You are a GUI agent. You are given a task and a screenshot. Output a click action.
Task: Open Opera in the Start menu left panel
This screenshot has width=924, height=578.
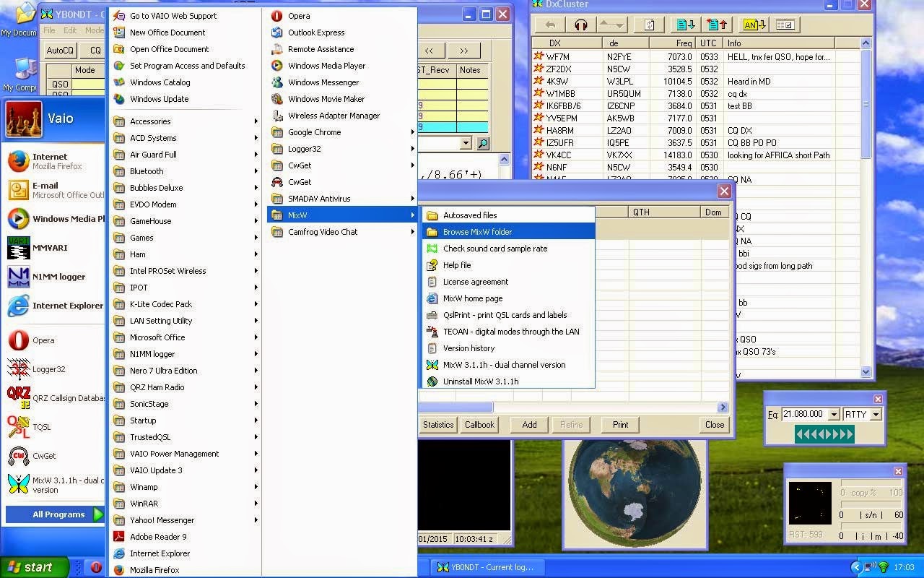[x=54, y=340]
